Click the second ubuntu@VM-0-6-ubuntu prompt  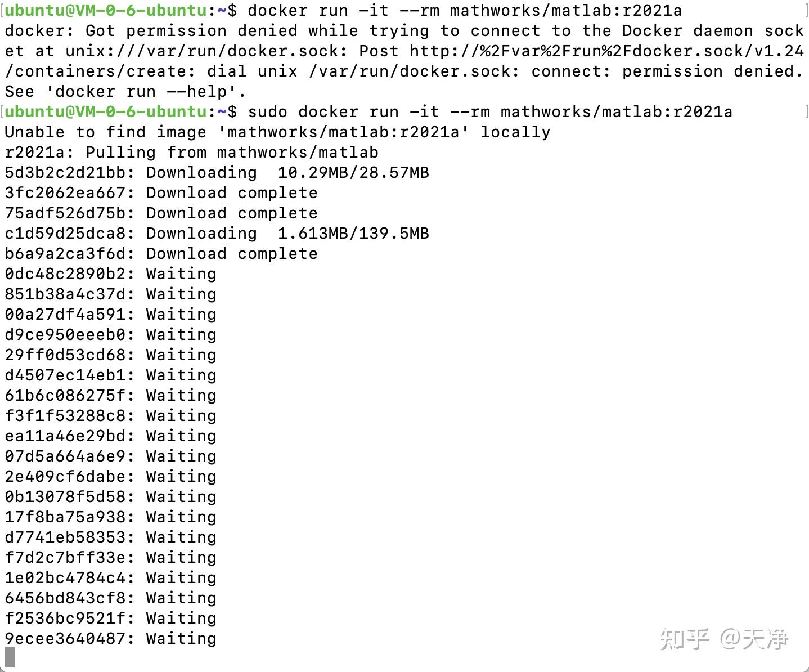click(105, 112)
